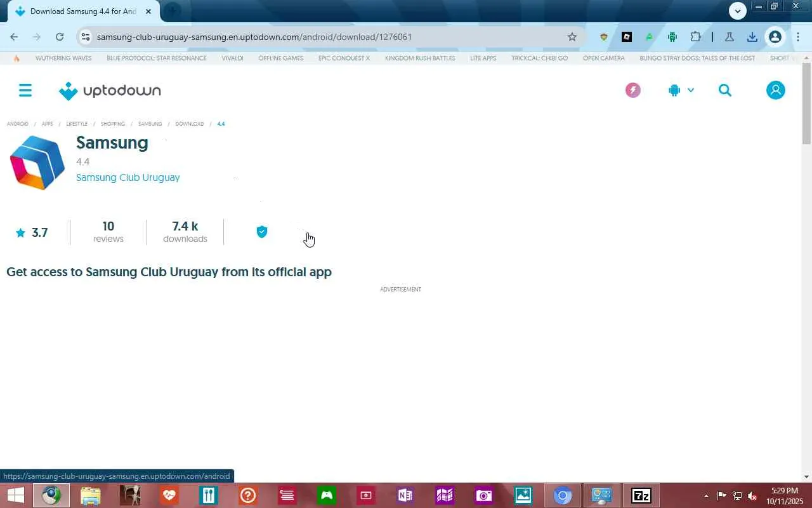Expand the tab search dropdown

pyautogui.click(x=737, y=11)
